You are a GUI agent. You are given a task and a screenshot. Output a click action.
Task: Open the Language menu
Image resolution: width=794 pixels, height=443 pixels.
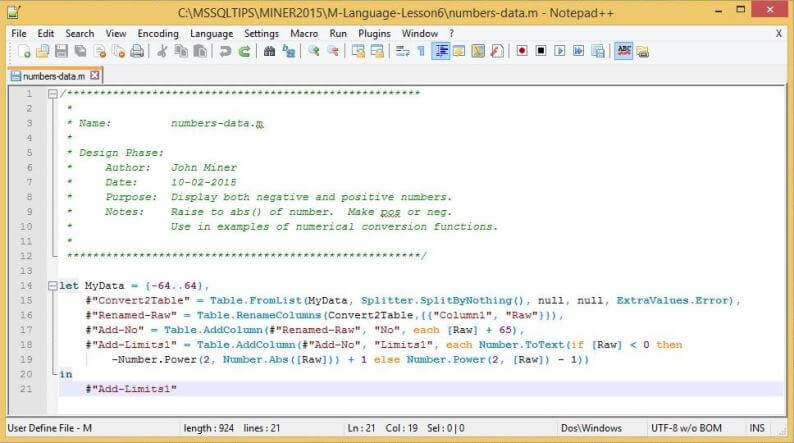click(x=211, y=33)
